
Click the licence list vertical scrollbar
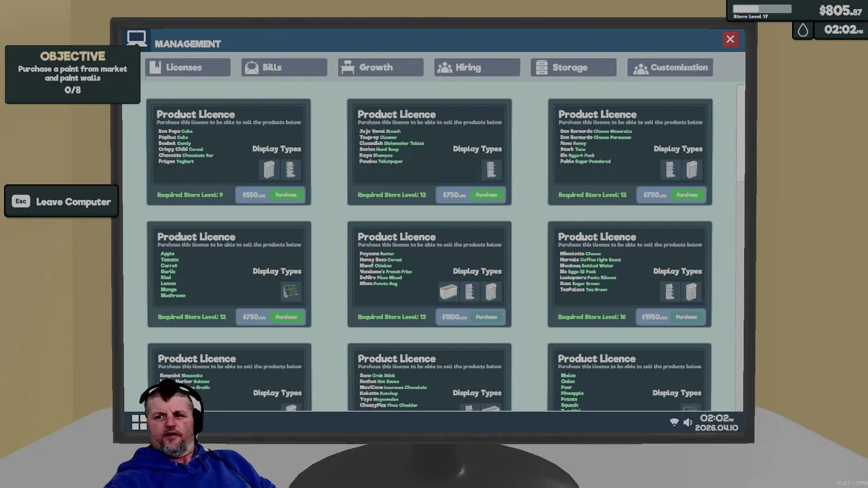[x=741, y=132]
